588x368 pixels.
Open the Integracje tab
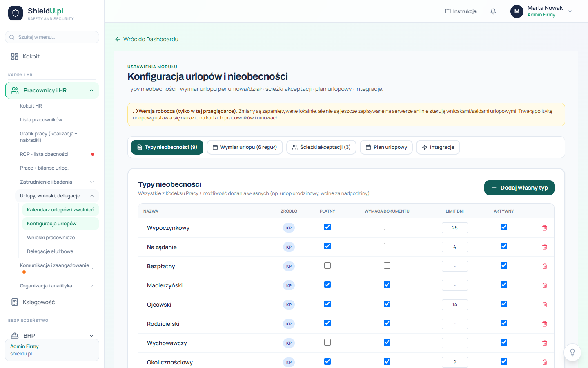tap(438, 147)
